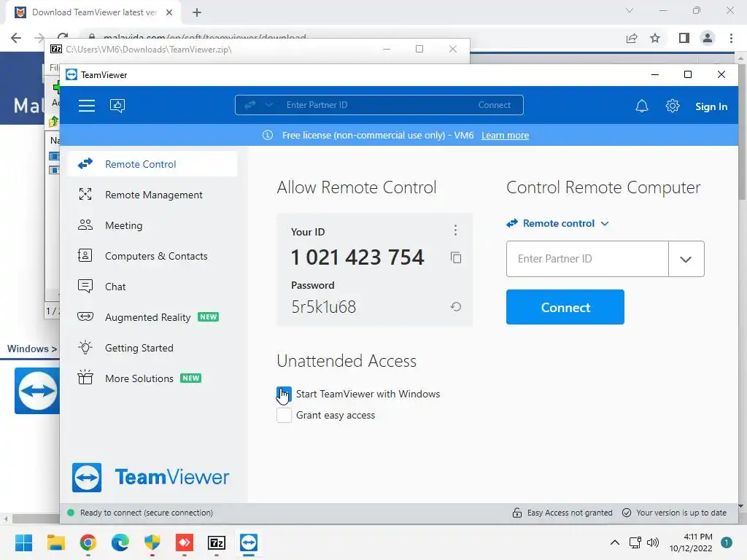Click the Easy Access not granted status
The image size is (747, 560).
[562, 513]
